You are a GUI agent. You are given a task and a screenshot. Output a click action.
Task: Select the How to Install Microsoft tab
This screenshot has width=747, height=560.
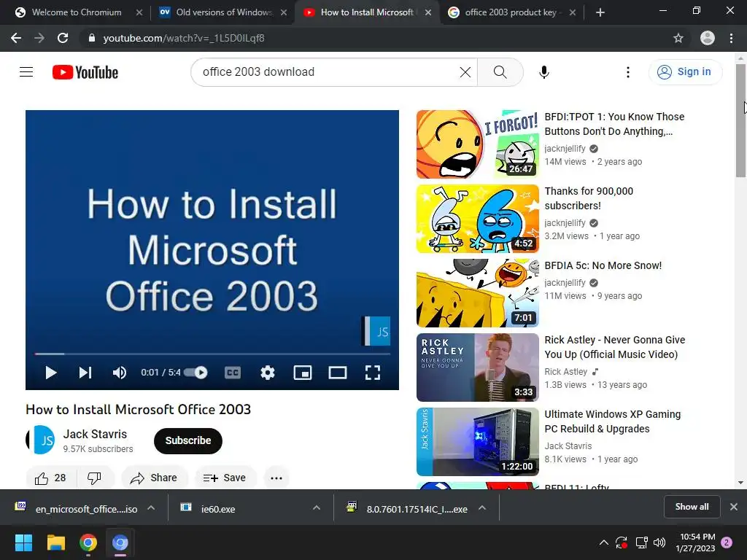tap(366, 12)
